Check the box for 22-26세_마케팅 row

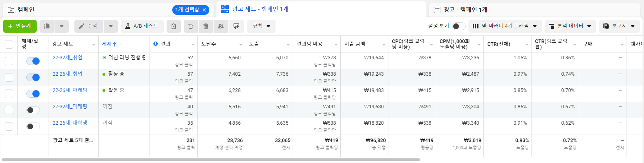[9, 94]
